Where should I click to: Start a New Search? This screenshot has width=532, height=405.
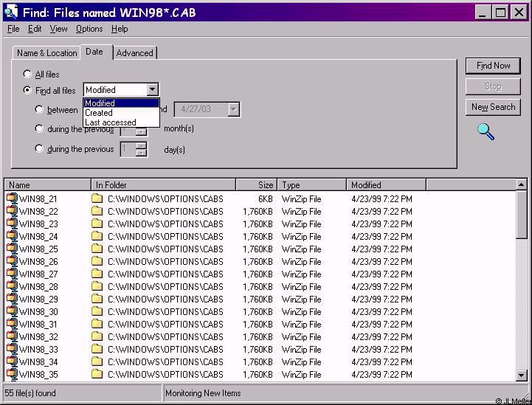(x=493, y=107)
